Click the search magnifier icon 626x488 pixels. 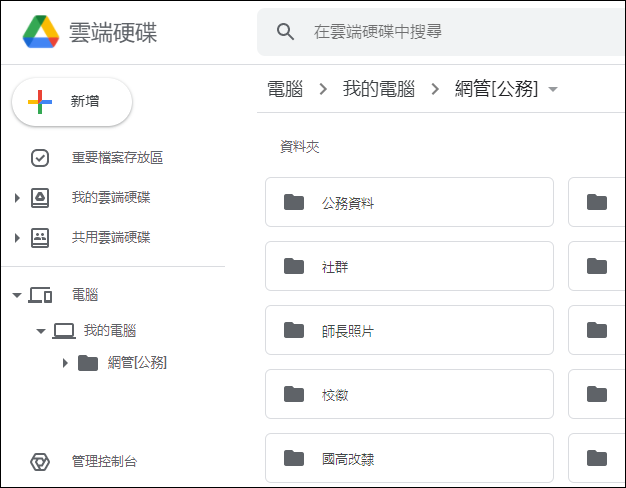(x=285, y=32)
